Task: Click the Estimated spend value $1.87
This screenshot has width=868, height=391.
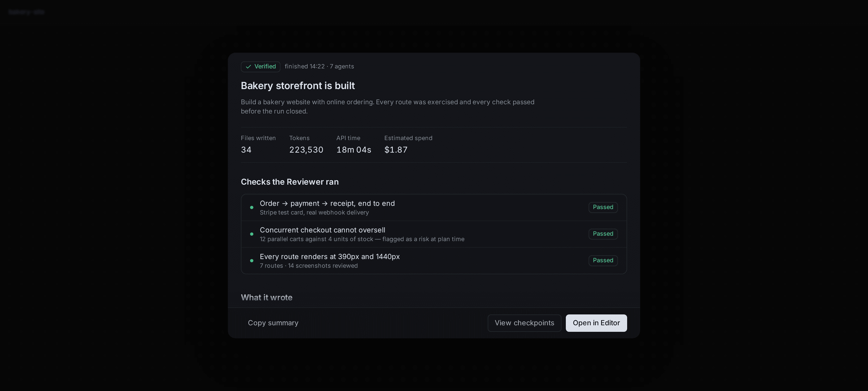Action: (396, 150)
